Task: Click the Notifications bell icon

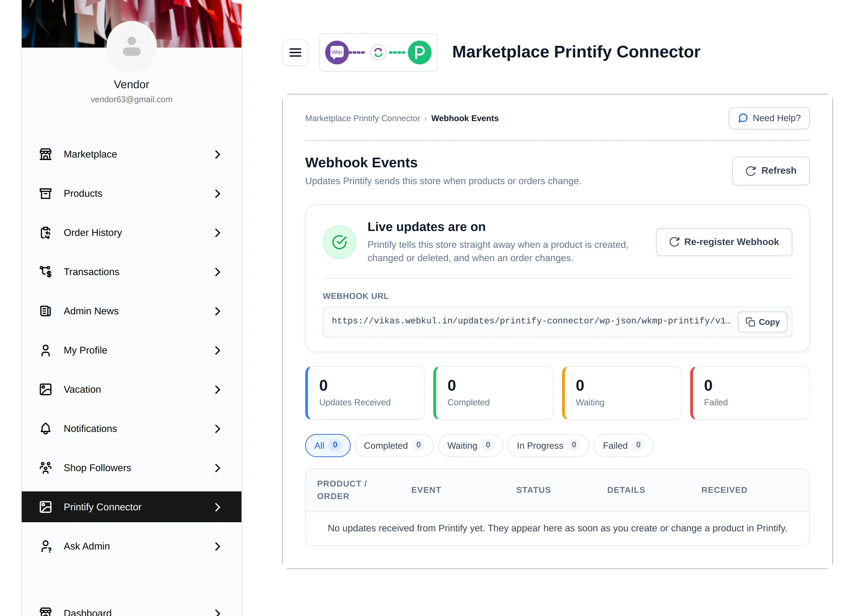Action: click(x=45, y=428)
